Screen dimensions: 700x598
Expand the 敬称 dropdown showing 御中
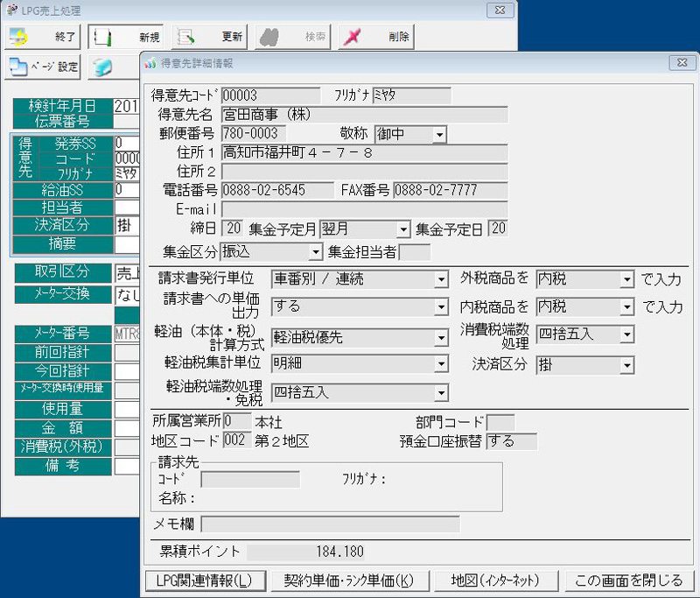pos(438,135)
